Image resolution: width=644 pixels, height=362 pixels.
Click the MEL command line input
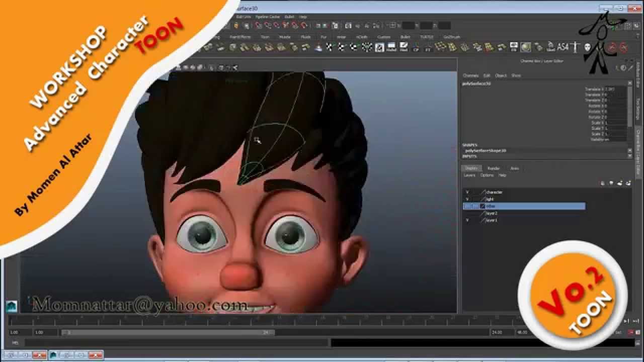177,342
